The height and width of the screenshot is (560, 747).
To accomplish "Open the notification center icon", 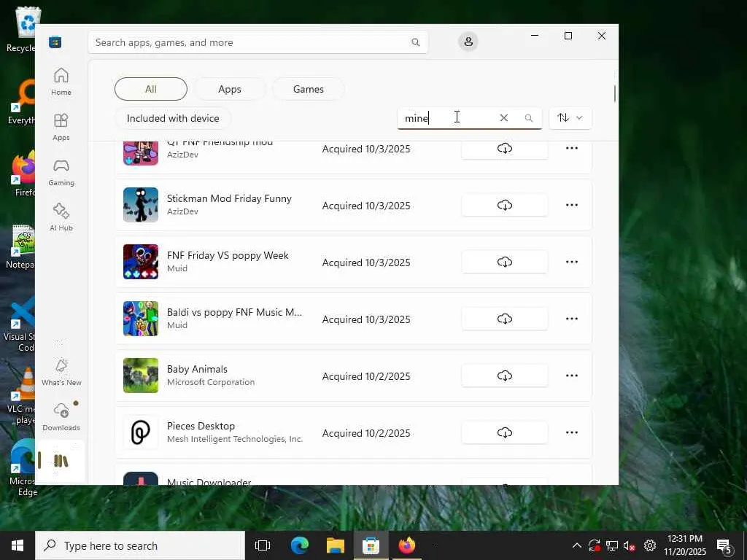I will point(724,545).
